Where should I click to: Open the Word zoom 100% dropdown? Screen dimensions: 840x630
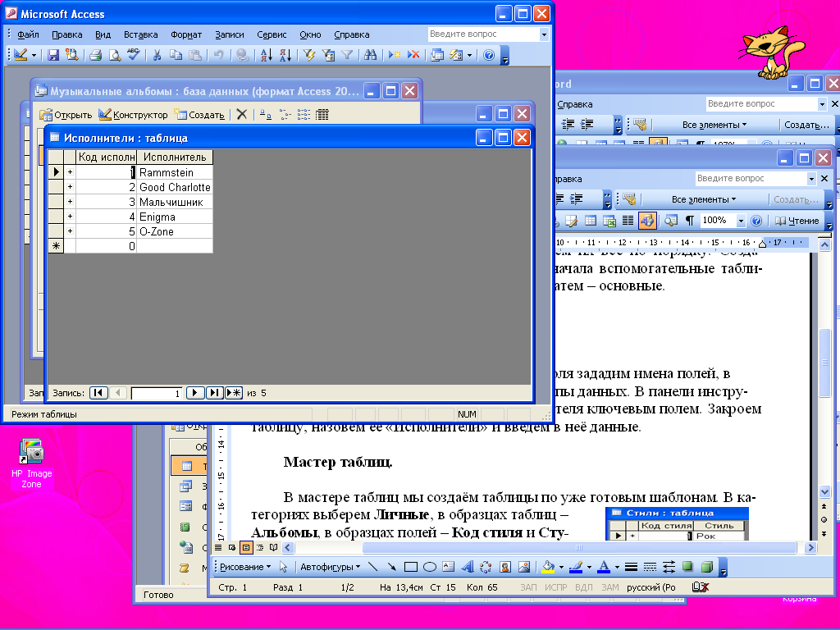tap(741, 220)
